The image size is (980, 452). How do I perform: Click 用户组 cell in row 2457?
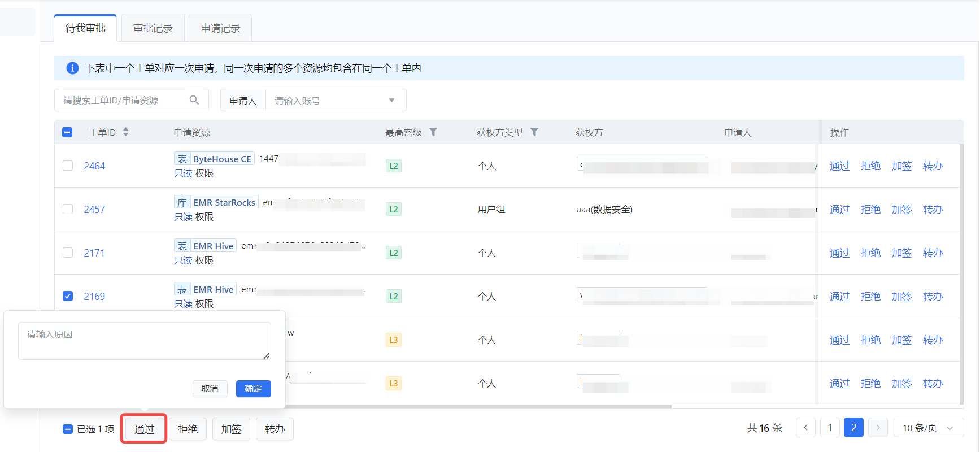coord(491,209)
